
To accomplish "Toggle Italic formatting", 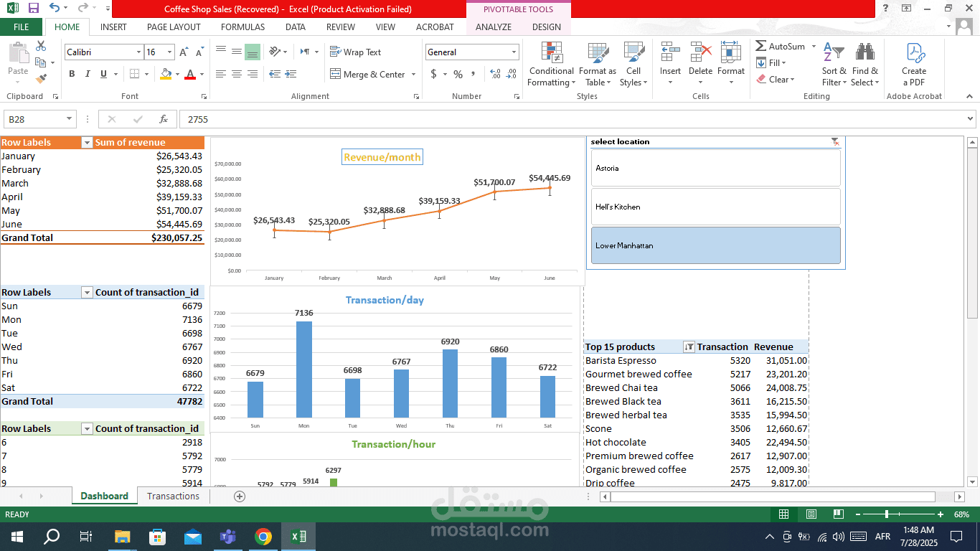I will (88, 74).
